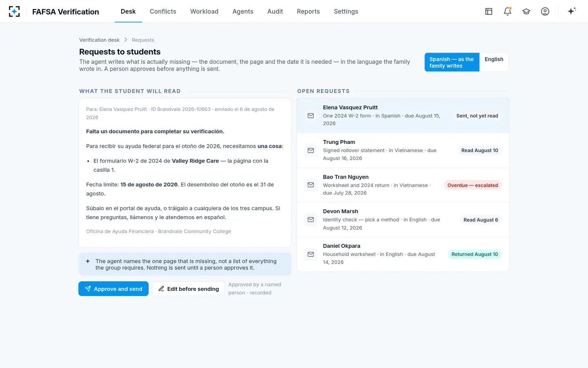Select Elena Vasquez Pruitt's request

point(403,116)
